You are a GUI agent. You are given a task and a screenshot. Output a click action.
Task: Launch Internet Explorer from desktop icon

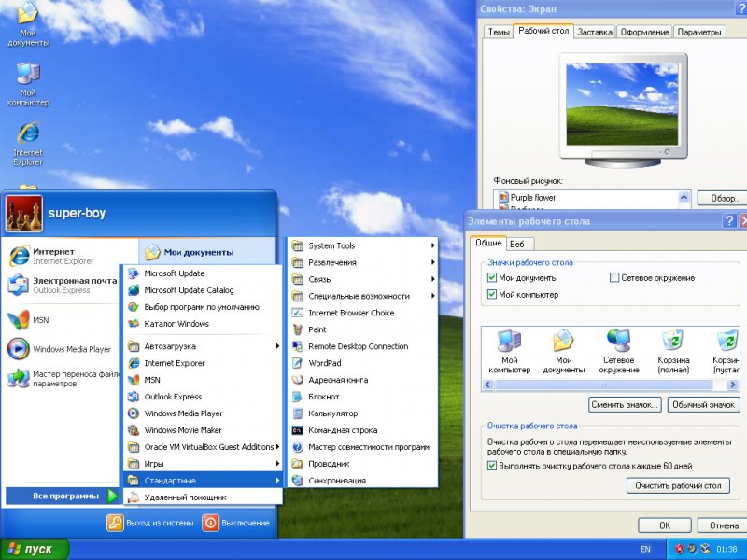28,144
